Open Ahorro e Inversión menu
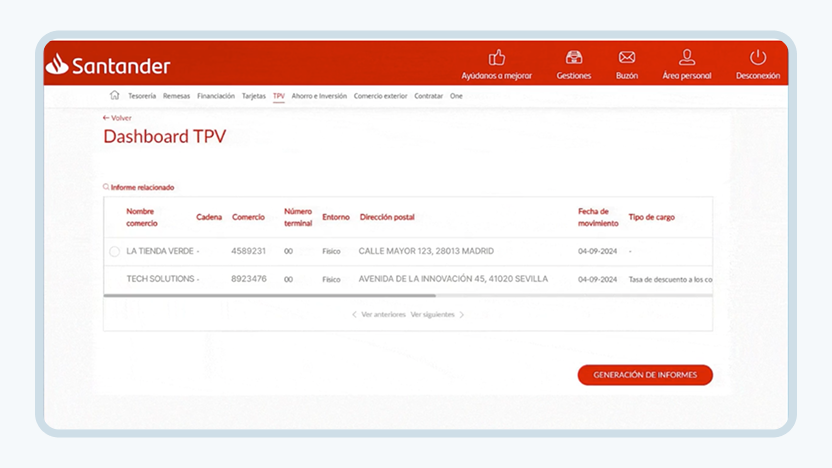This screenshot has height=468, width=832. coord(319,96)
